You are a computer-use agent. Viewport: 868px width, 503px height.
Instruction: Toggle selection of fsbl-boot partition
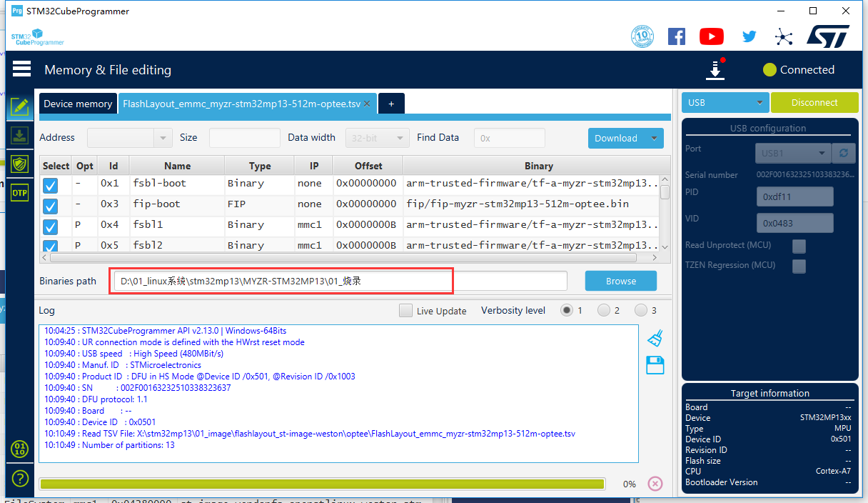click(x=50, y=186)
